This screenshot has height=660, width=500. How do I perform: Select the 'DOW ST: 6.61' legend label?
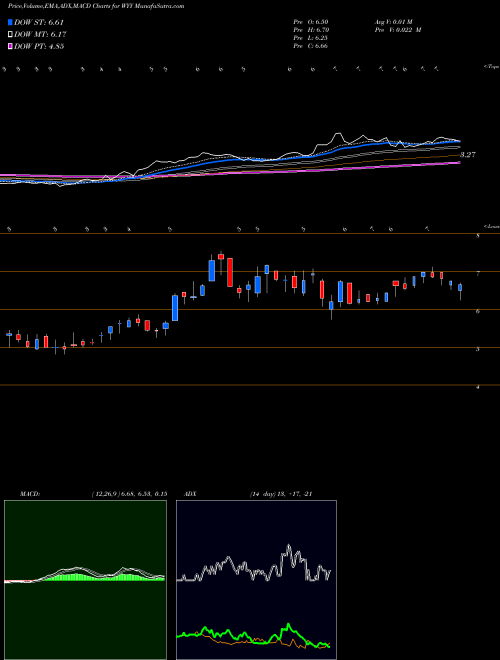[x=39, y=22]
